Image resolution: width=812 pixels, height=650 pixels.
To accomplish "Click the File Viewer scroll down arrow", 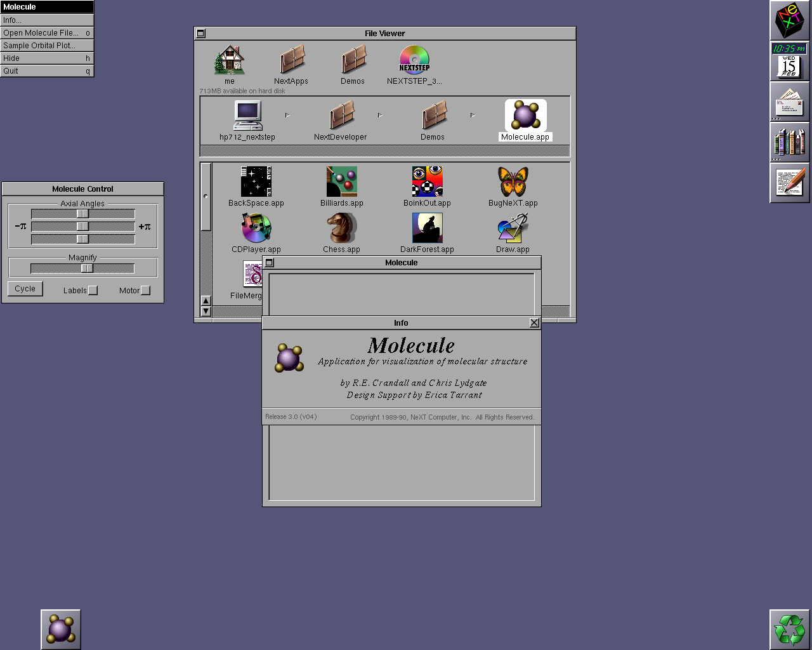I will click(206, 311).
